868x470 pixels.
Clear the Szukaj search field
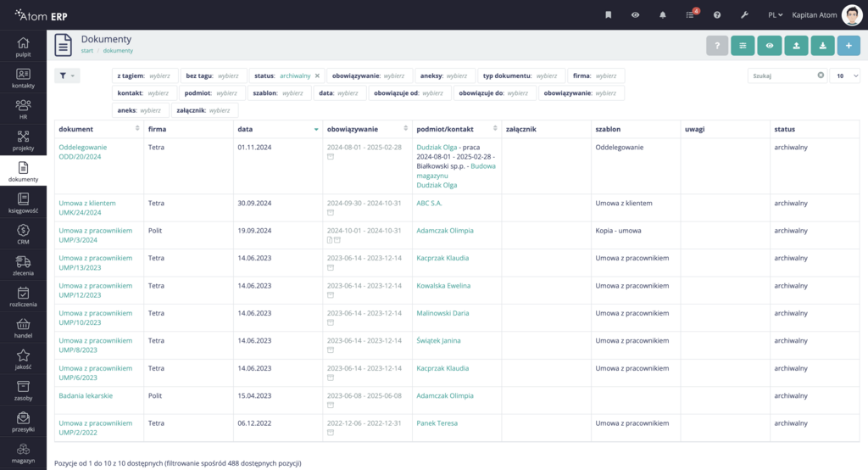(821, 76)
